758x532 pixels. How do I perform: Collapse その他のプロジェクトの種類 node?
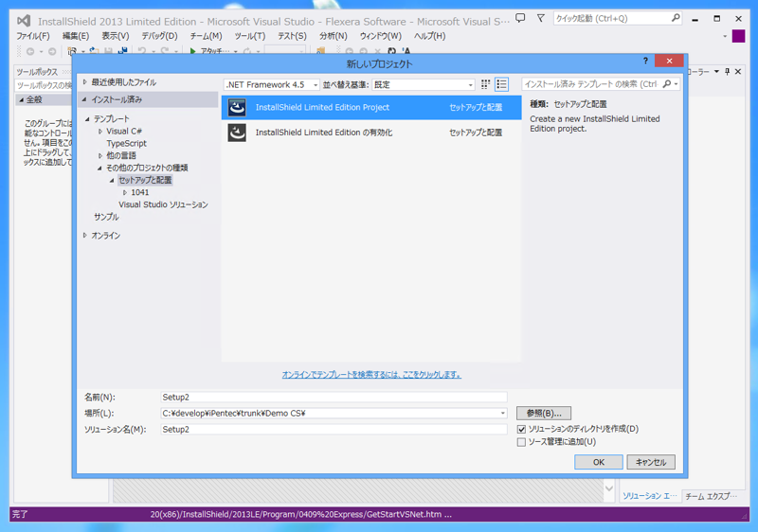99,168
